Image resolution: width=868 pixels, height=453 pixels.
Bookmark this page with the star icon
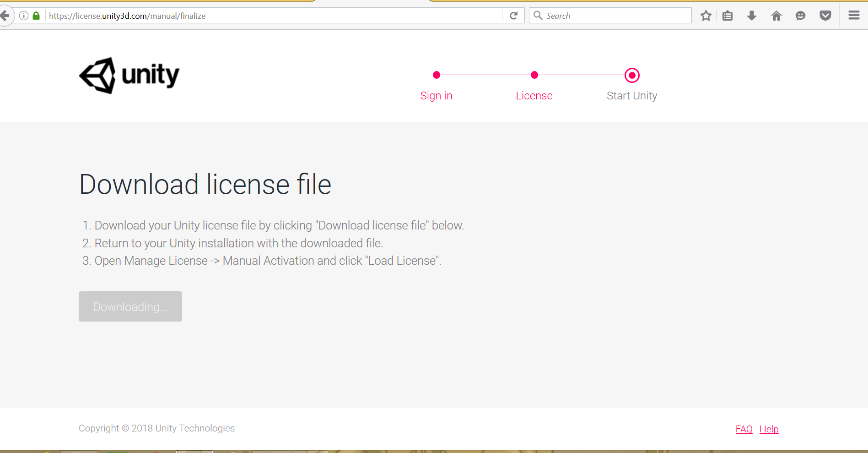click(x=706, y=16)
